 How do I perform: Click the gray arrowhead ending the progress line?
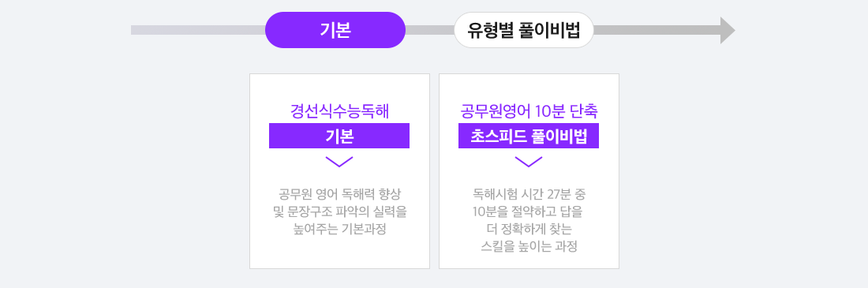click(x=728, y=30)
